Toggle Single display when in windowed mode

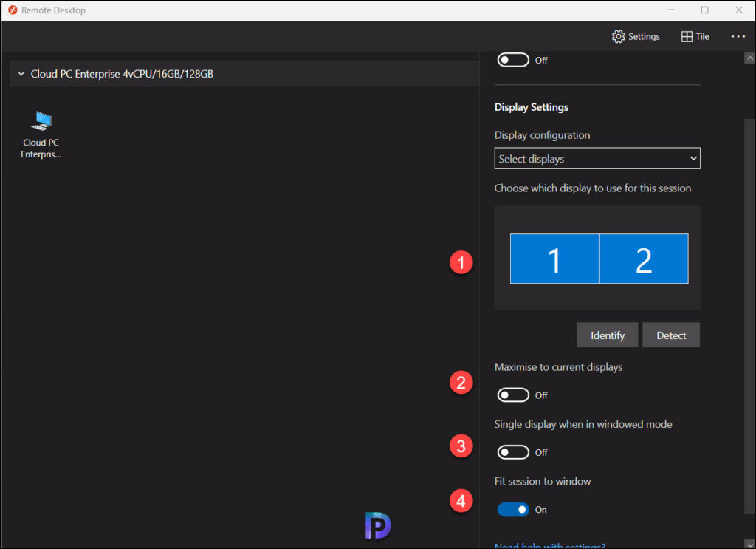click(513, 452)
